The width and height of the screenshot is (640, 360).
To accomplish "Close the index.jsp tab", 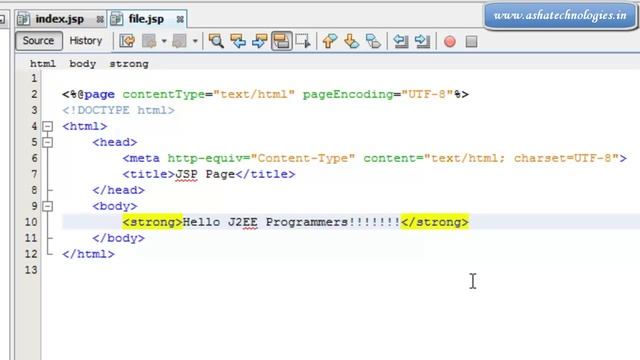I will (100, 19).
